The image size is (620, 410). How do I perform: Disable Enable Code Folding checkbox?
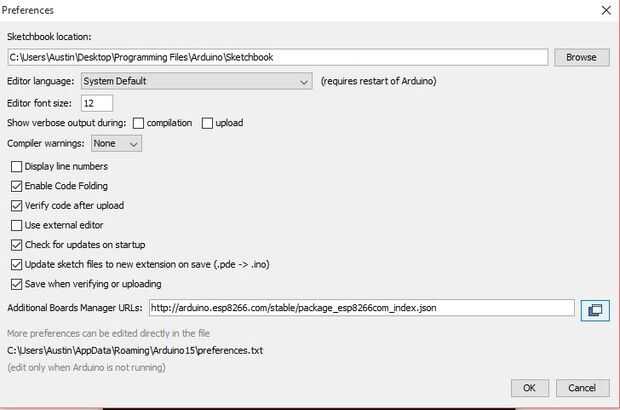tap(16, 186)
